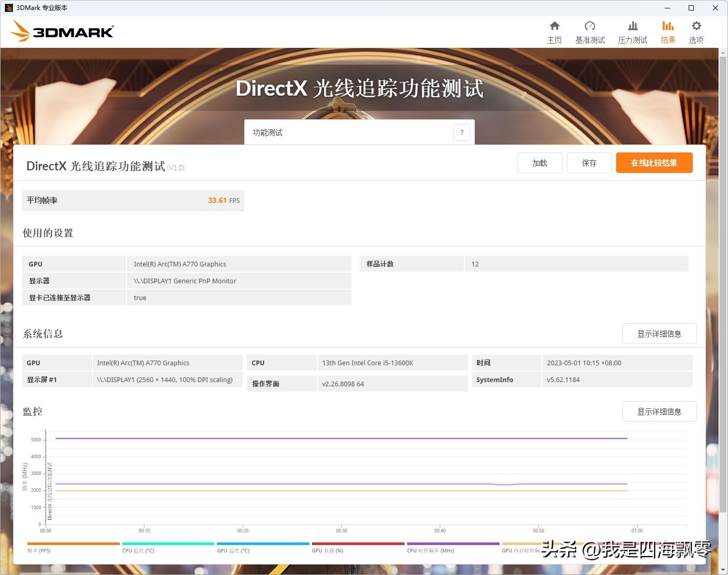Click the 保存 button
The height and width of the screenshot is (575, 728).
pos(589,162)
